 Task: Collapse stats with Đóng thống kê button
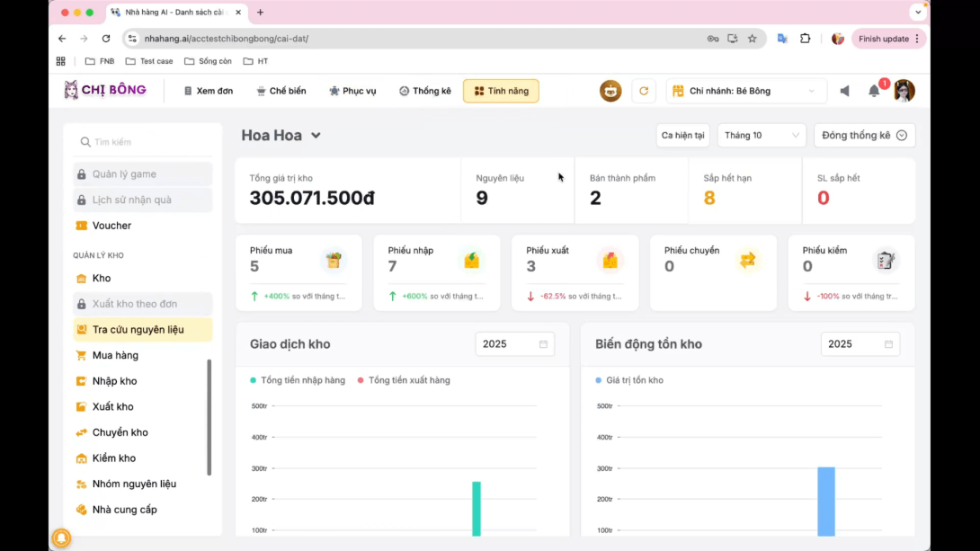864,135
